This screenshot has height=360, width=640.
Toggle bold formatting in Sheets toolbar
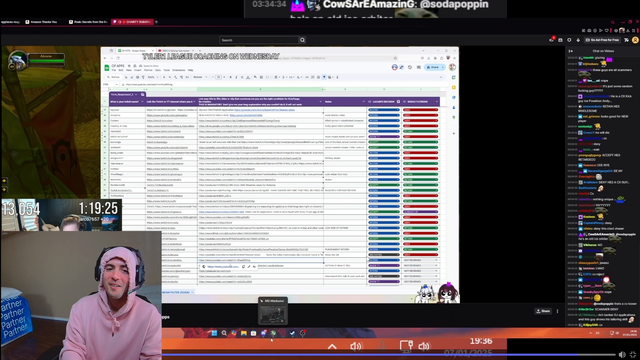click(231, 77)
